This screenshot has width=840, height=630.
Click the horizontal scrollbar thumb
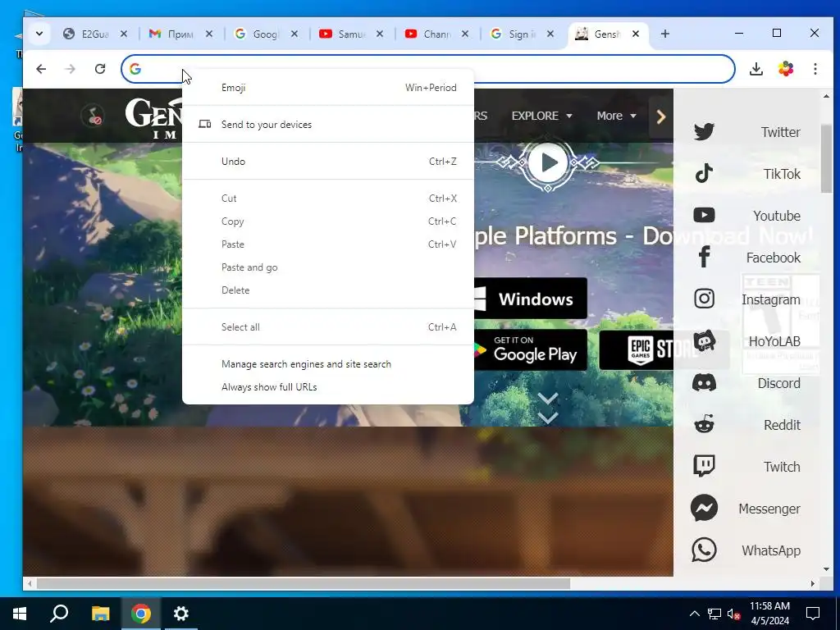(x=304, y=583)
